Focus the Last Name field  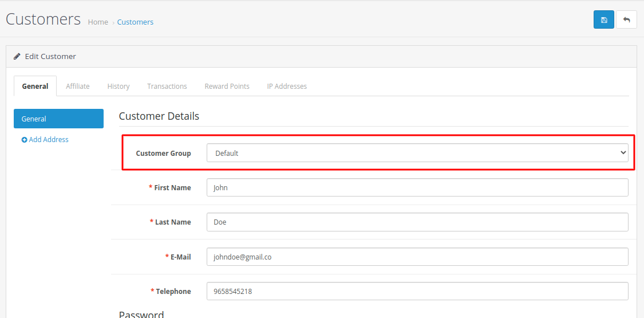click(x=417, y=222)
